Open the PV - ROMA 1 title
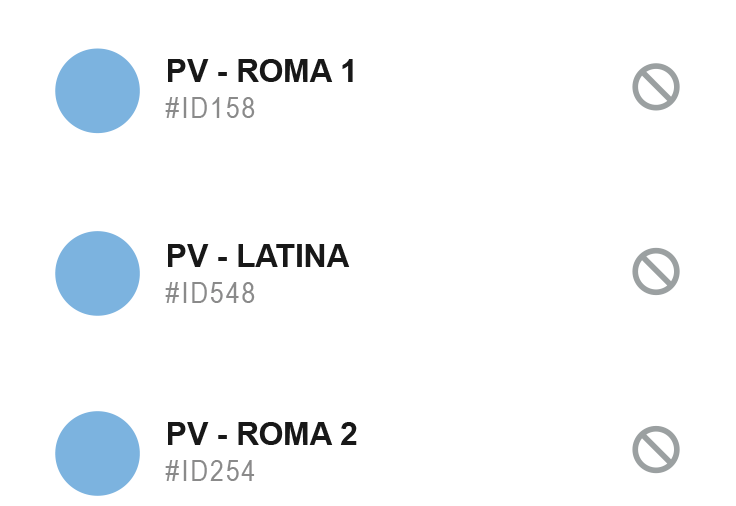 pos(261,71)
